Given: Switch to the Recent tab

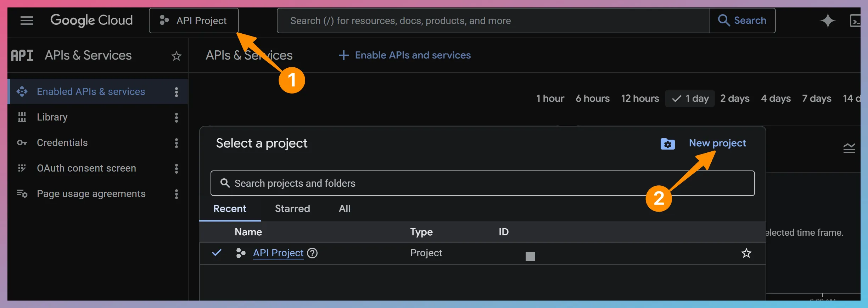Looking at the screenshot, I should (x=230, y=208).
